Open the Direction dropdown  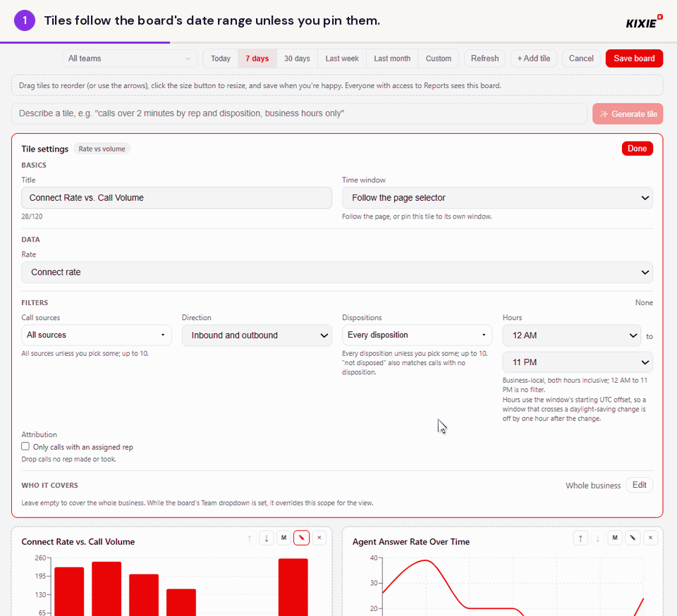coord(257,335)
